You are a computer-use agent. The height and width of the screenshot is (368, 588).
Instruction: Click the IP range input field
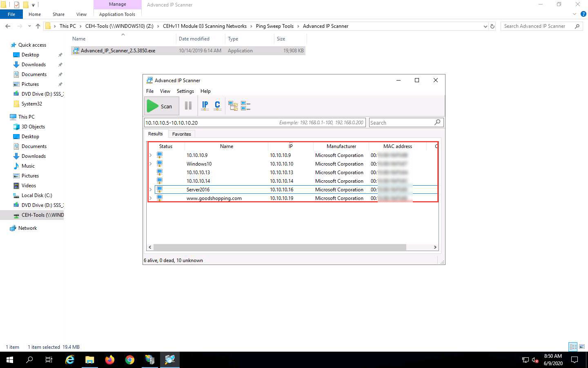click(x=255, y=123)
